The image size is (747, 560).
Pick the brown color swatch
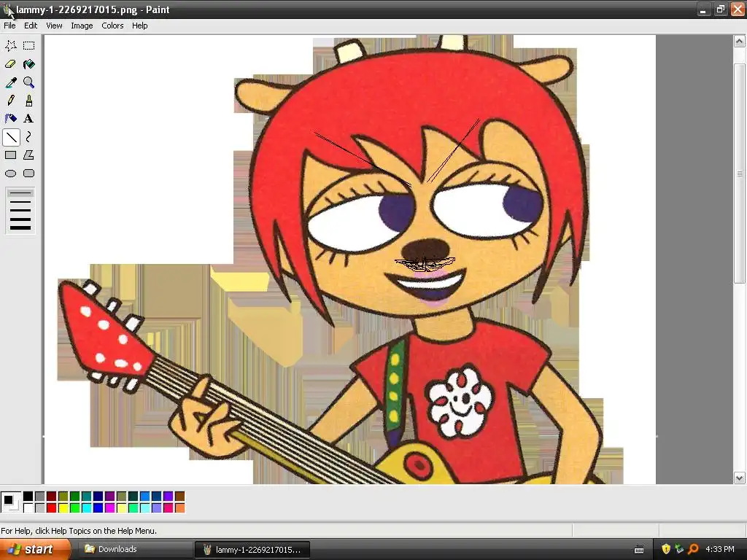[180, 496]
